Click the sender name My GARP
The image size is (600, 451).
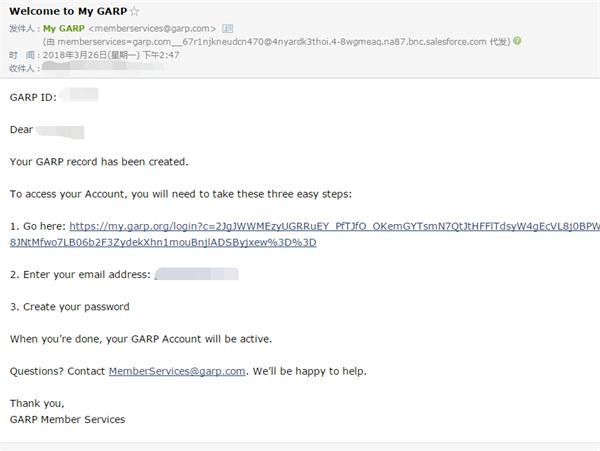(63, 29)
